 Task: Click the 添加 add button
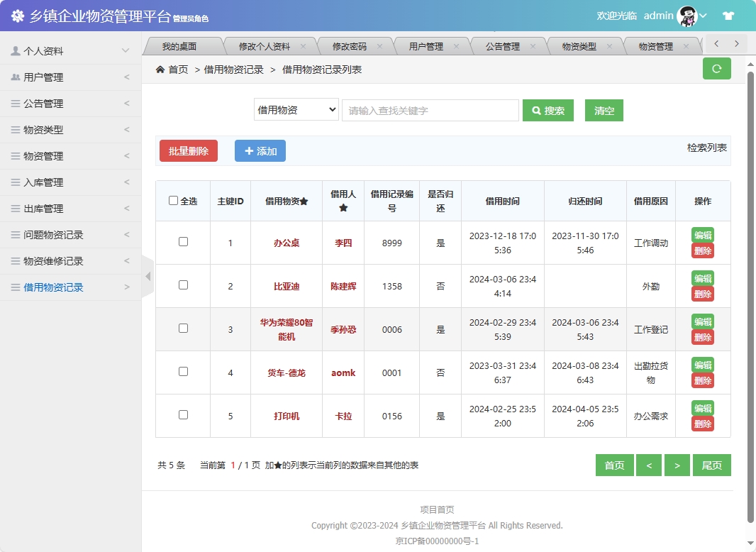(260, 150)
